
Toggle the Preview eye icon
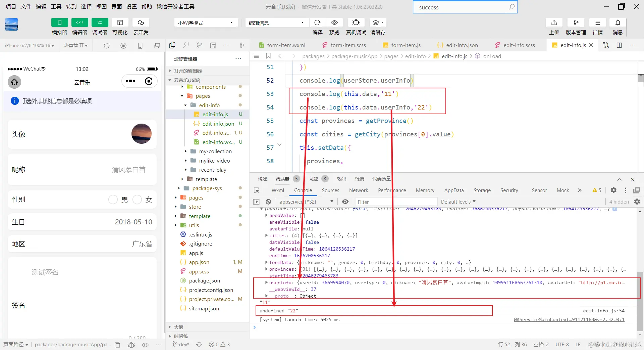coord(334,23)
